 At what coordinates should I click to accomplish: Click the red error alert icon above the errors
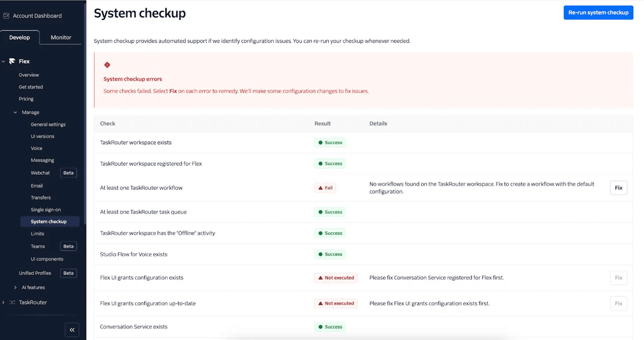point(107,65)
